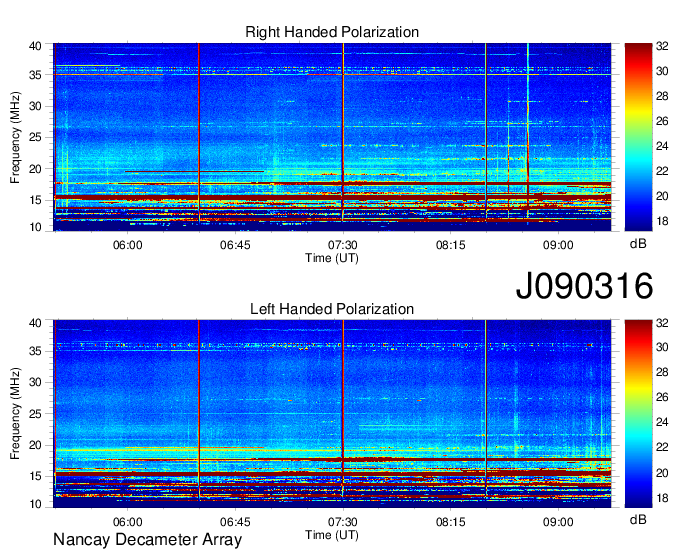This screenshot has height=552, width=680.
Task: Click the 06:00 tick on the bottom time axis
Action: [x=128, y=522]
